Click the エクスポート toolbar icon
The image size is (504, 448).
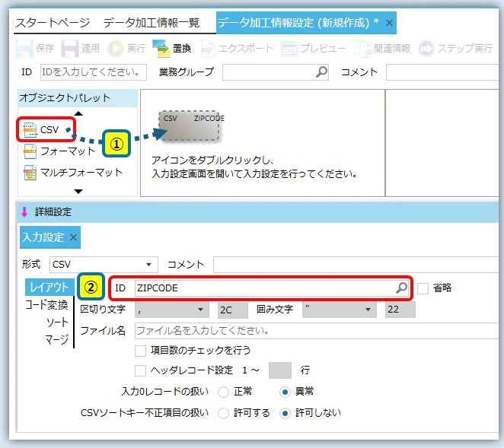click(x=208, y=49)
